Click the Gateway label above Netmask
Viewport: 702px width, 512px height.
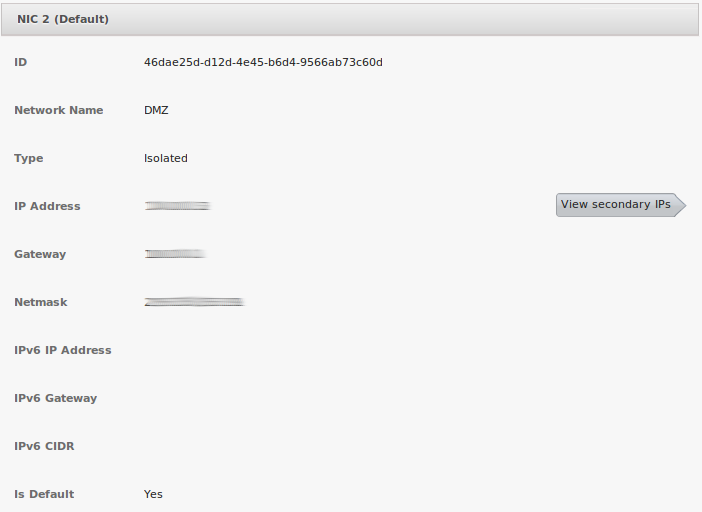40,254
